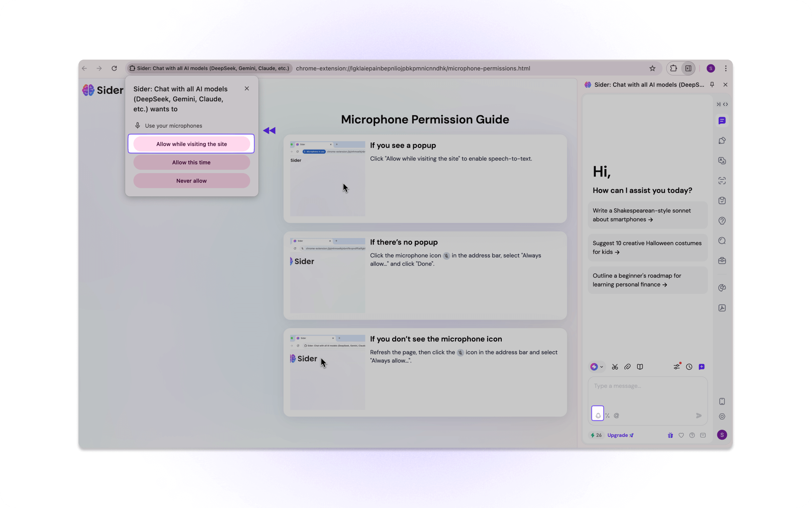Click the @ mention icon

point(616,416)
